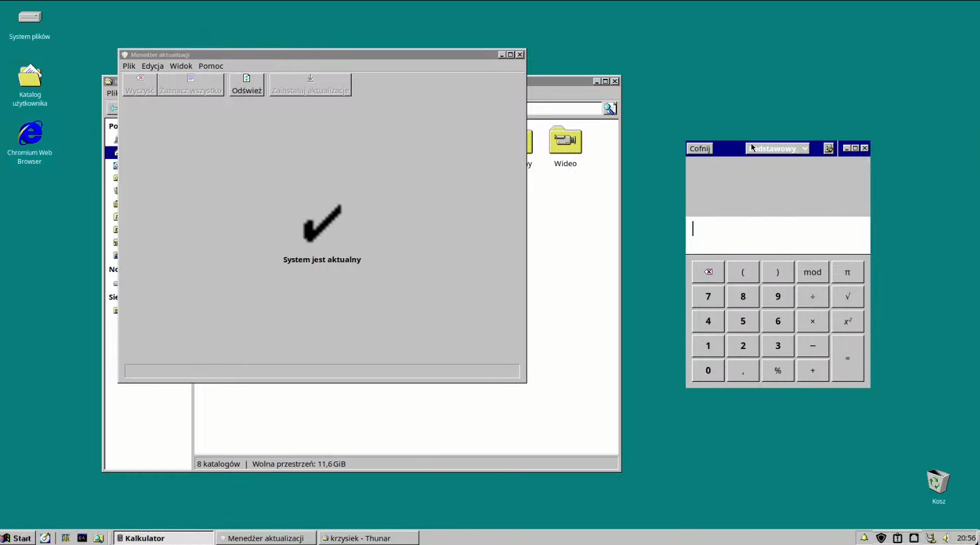Image resolution: width=980 pixels, height=545 pixels.
Task: Click the calculator menu icon in the title bar
Action: 828,148
